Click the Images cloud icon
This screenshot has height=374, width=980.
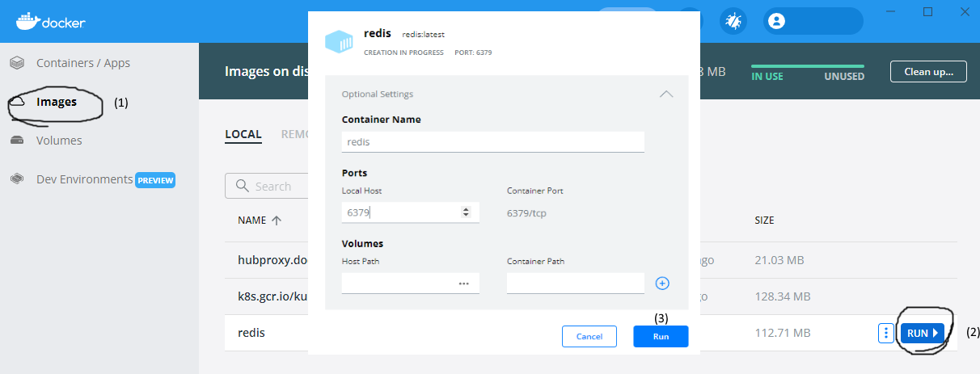tap(16, 102)
